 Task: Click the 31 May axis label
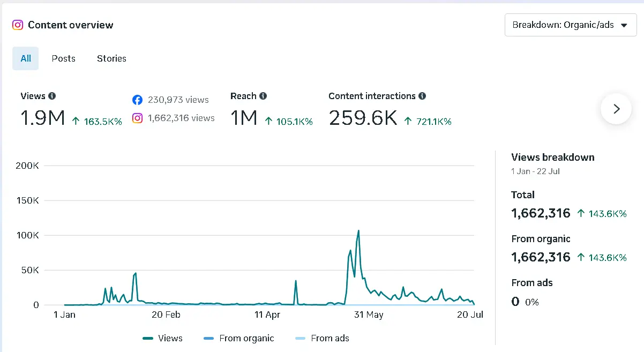pos(369,315)
